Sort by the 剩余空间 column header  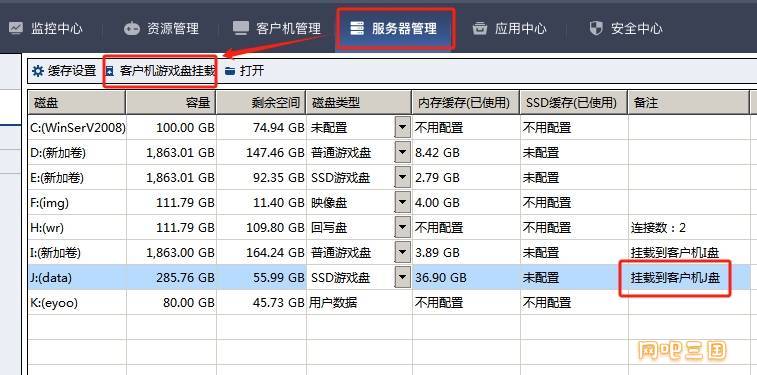click(x=261, y=102)
